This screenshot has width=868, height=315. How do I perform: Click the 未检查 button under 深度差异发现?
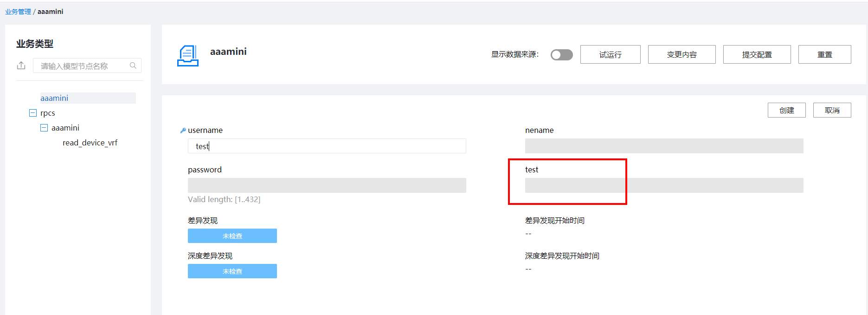click(x=232, y=271)
